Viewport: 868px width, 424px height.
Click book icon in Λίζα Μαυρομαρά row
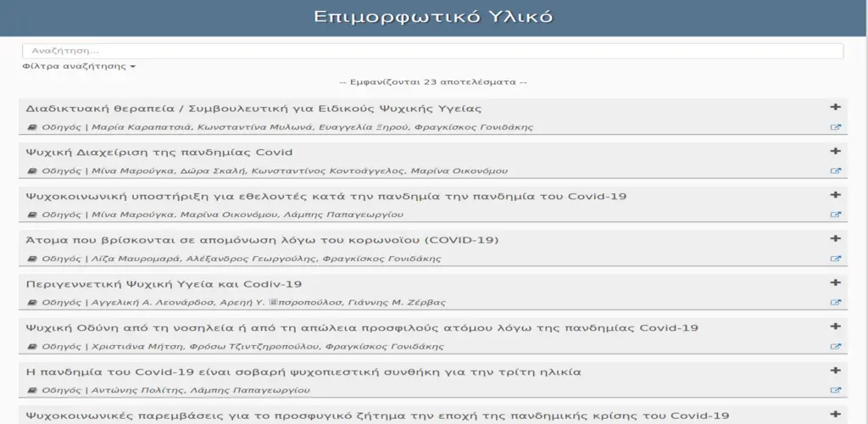click(32, 259)
